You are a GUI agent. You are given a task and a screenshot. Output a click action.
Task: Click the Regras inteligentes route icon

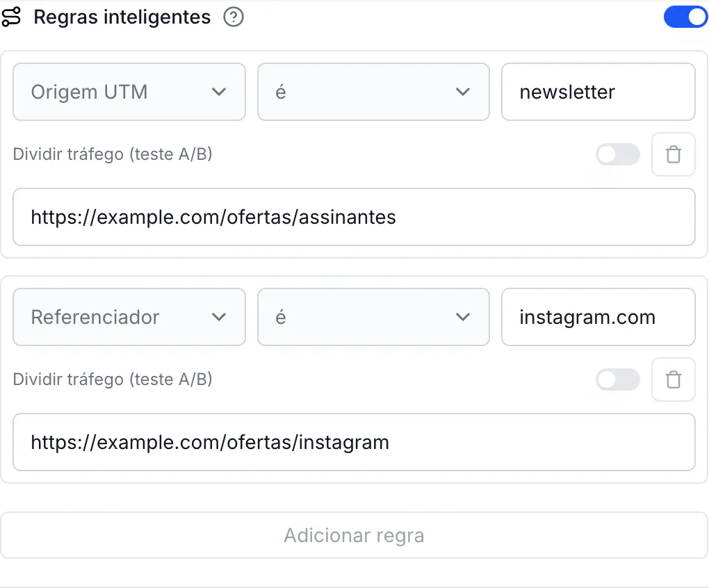point(11,17)
